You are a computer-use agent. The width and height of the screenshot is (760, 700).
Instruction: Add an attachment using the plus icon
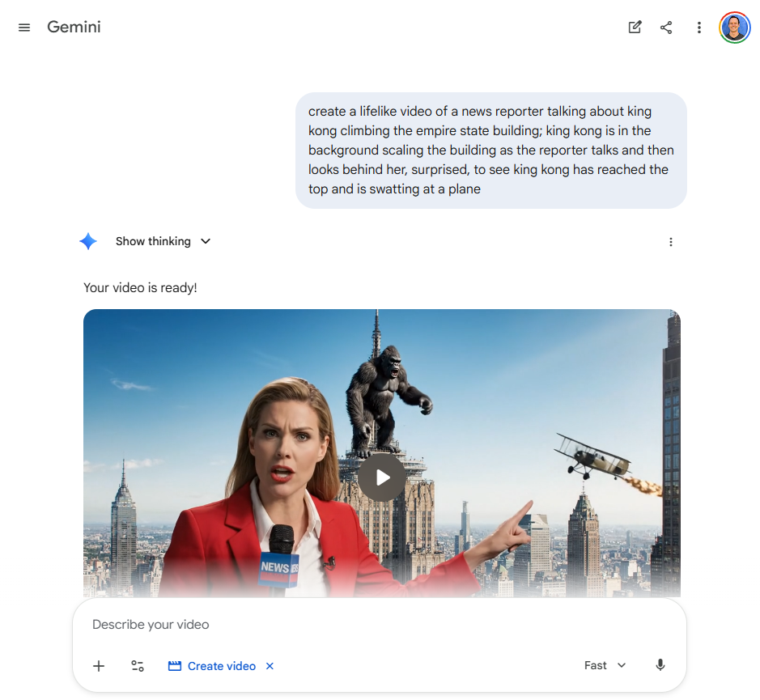coord(98,665)
